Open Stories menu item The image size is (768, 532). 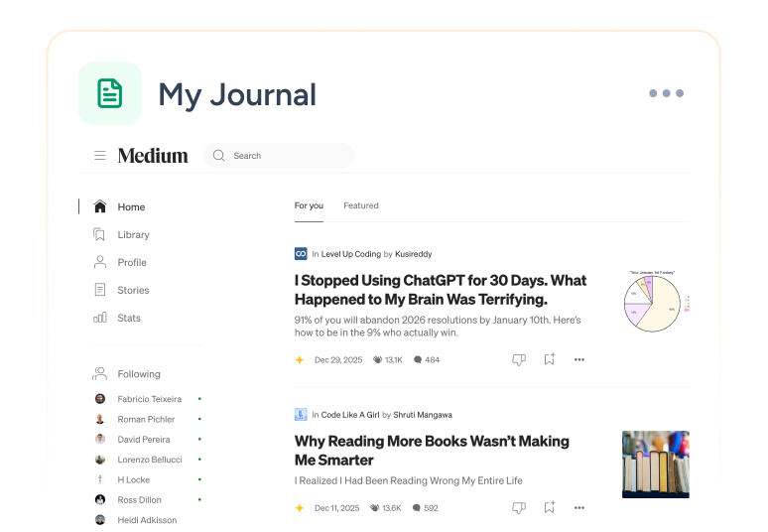pyautogui.click(x=133, y=290)
